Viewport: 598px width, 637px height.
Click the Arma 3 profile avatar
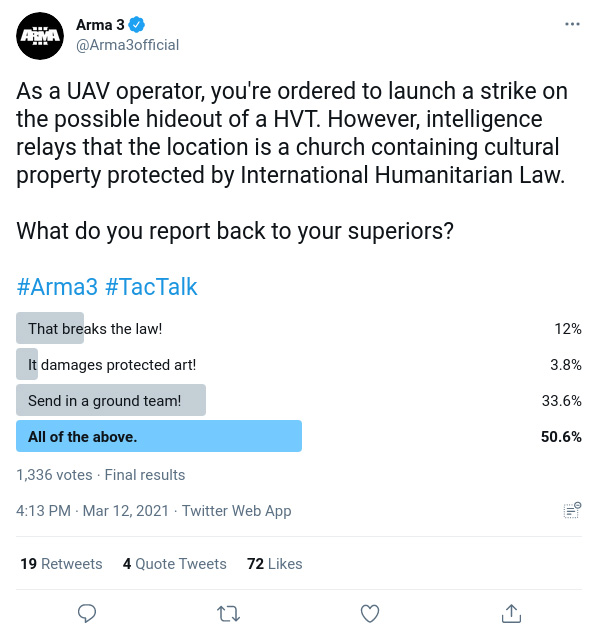pyautogui.click(x=40, y=36)
